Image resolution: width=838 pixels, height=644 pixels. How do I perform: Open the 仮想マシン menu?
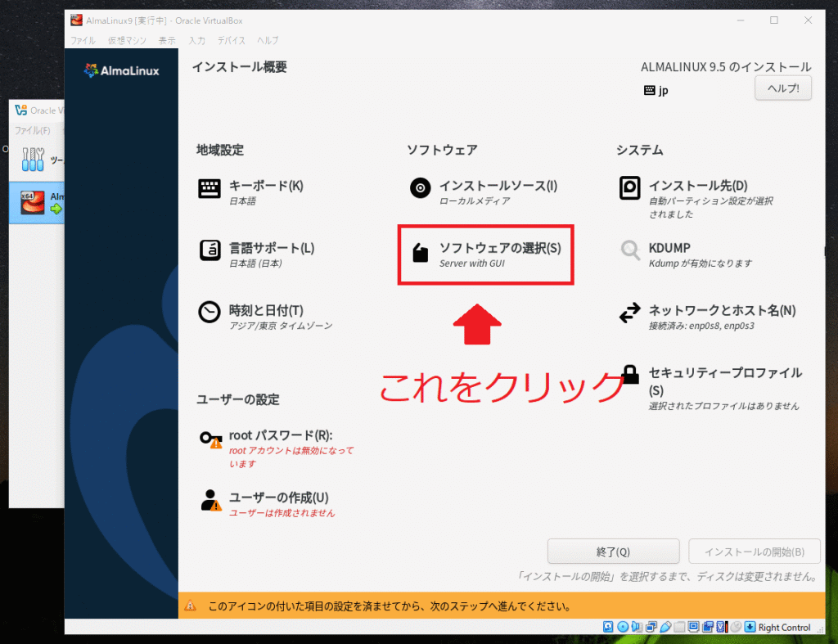pyautogui.click(x=127, y=41)
